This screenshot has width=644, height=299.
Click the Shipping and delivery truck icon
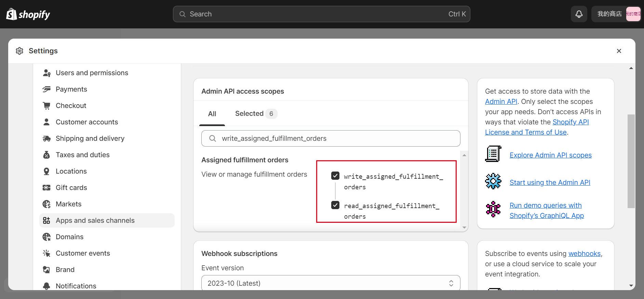pyautogui.click(x=46, y=138)
